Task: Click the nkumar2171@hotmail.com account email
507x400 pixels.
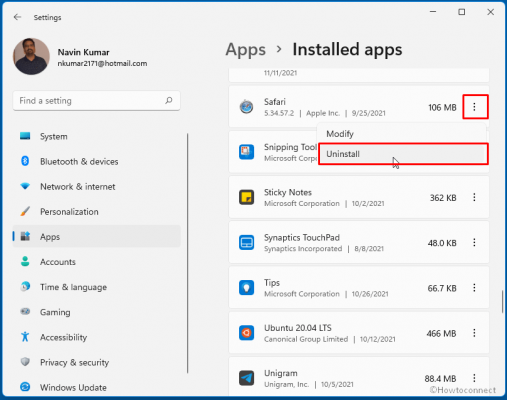Action: 102,63
